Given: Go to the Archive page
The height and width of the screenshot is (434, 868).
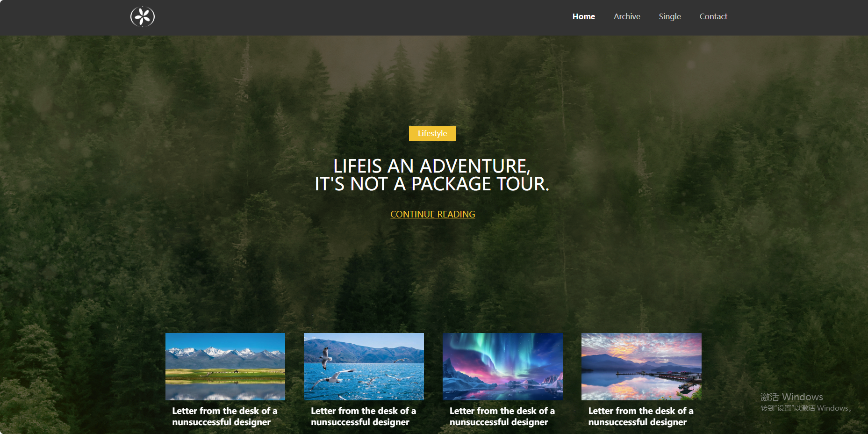Looking at the screenshot, I should [627, 16].
